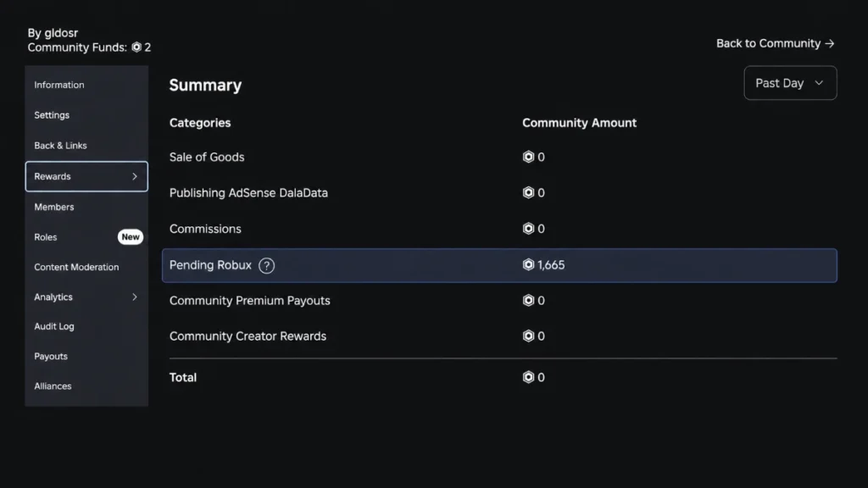Expand the Analytics submenu chevron
The width and height of the screenshot is (868, 488).
point(135,297)
